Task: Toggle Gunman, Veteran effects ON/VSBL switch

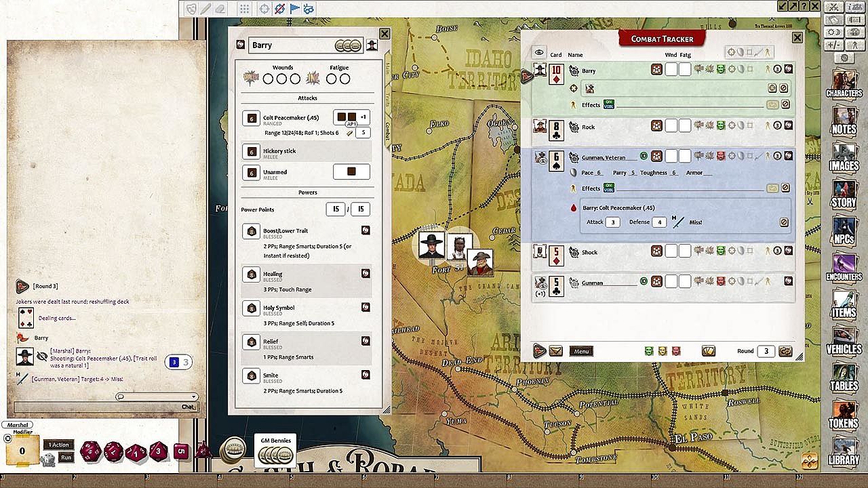Action: click(x=608, y=188)
